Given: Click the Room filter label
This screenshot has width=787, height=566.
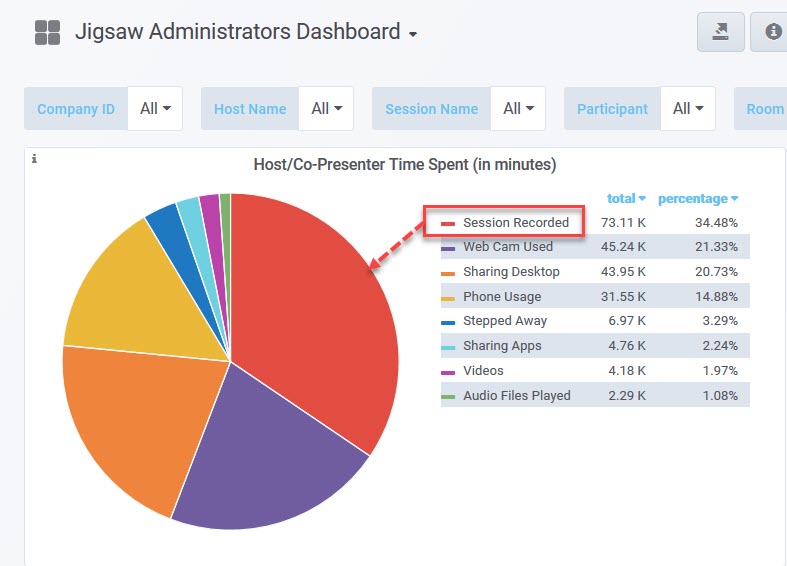Looking at the screenshot, I should [x=764, y=108].
